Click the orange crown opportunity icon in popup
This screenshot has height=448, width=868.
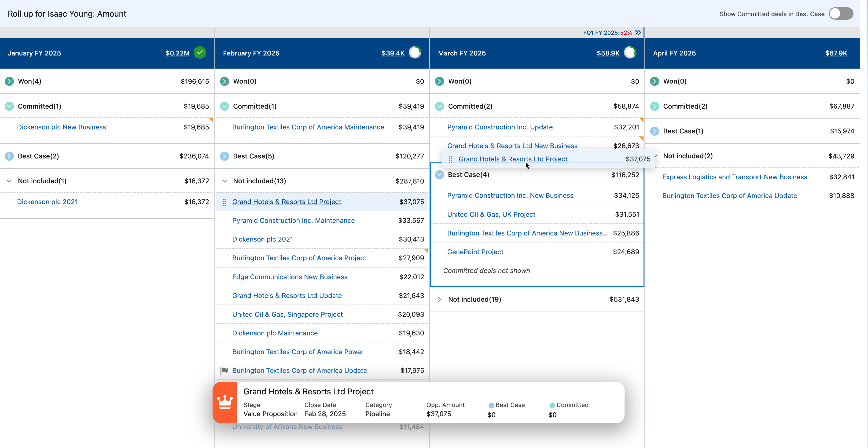click(x=225, y=402)
